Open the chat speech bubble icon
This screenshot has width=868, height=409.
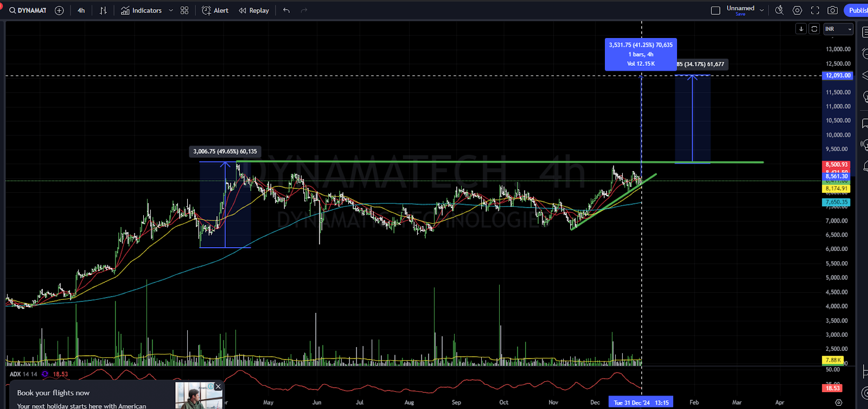(x=864, y=123)
